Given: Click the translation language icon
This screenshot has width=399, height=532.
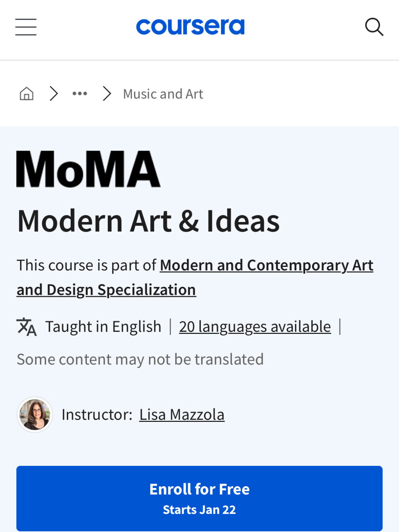Looking at the screenshot, I should click(x=26, y=327).
